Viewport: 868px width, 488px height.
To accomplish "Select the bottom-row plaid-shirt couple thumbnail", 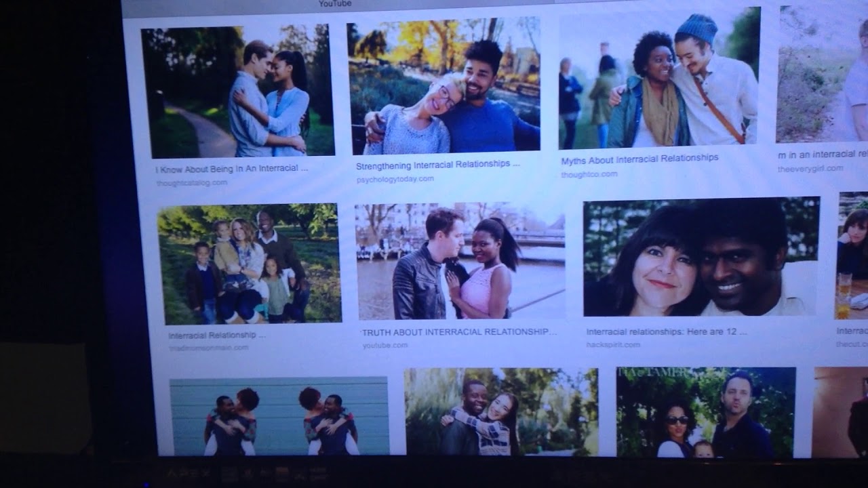I will tap(501, 412).
